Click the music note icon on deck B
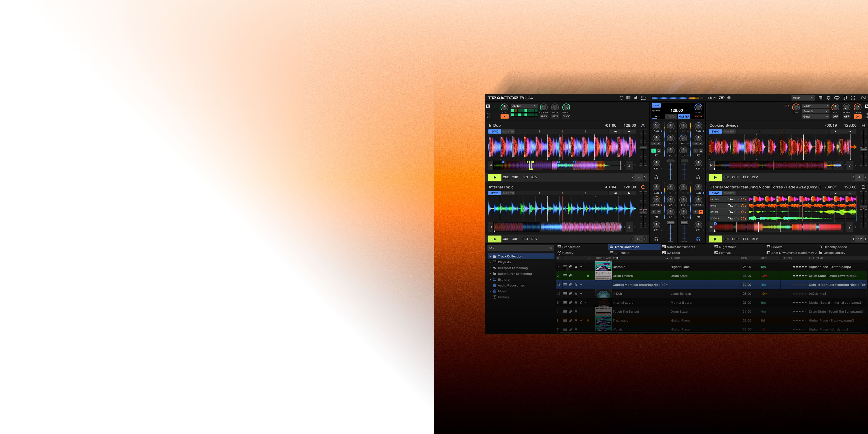The image size is (868, 434). tap(850, 165)
